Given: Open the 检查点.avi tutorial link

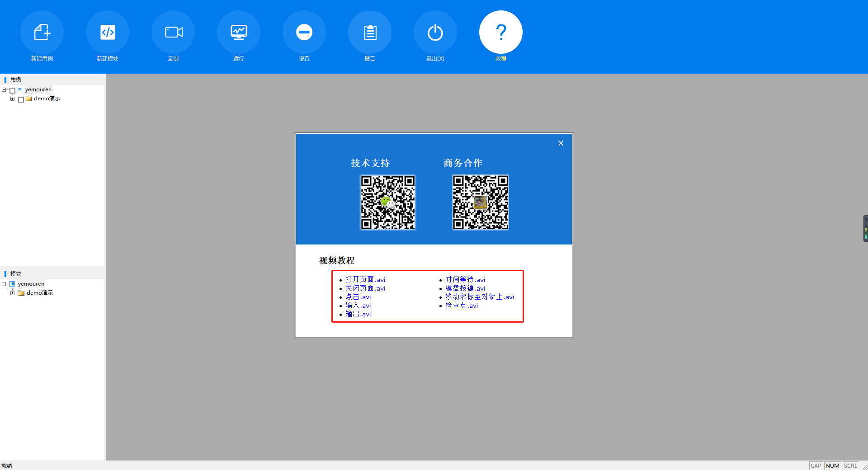Looking at the screenshot, I should click(x=462, y=305).
